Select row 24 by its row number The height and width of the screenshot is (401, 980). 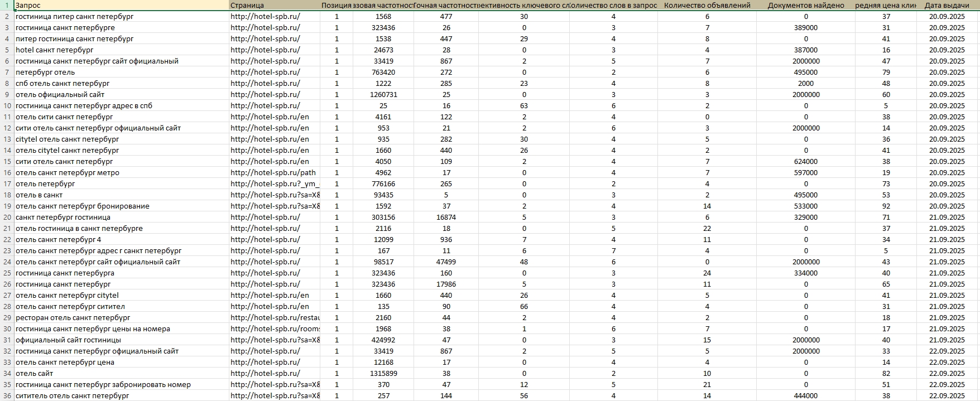pos(7,262)
